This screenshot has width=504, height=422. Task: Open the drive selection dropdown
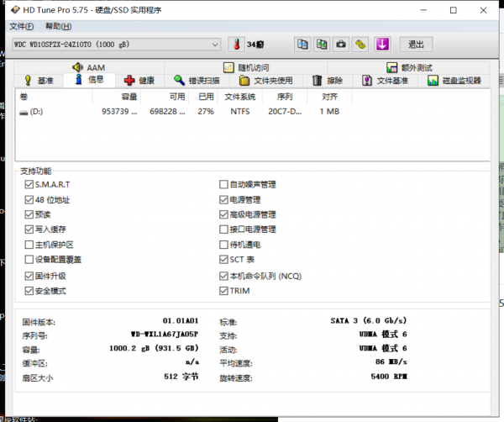pos(116,45)
